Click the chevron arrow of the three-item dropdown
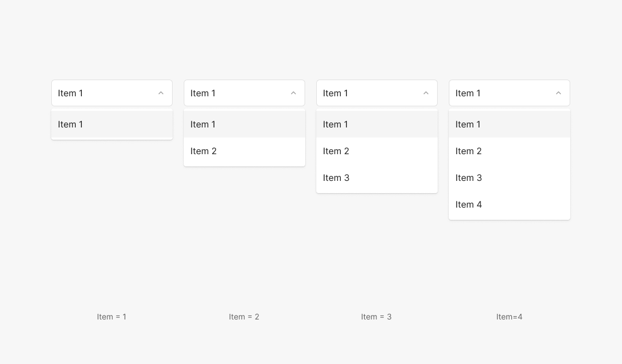 click(x=426, y=93)
